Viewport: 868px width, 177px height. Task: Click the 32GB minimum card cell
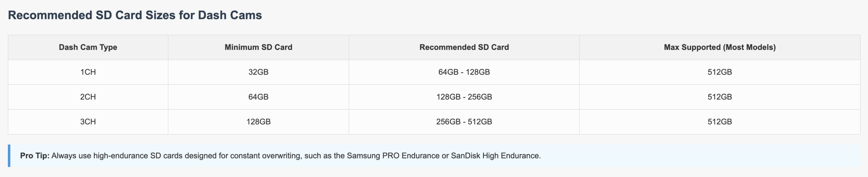pyautogui.click(x=258, y=72)
